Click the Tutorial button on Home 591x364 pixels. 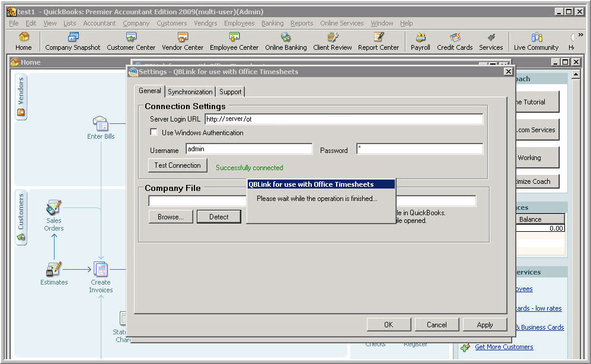click(537, 102)
